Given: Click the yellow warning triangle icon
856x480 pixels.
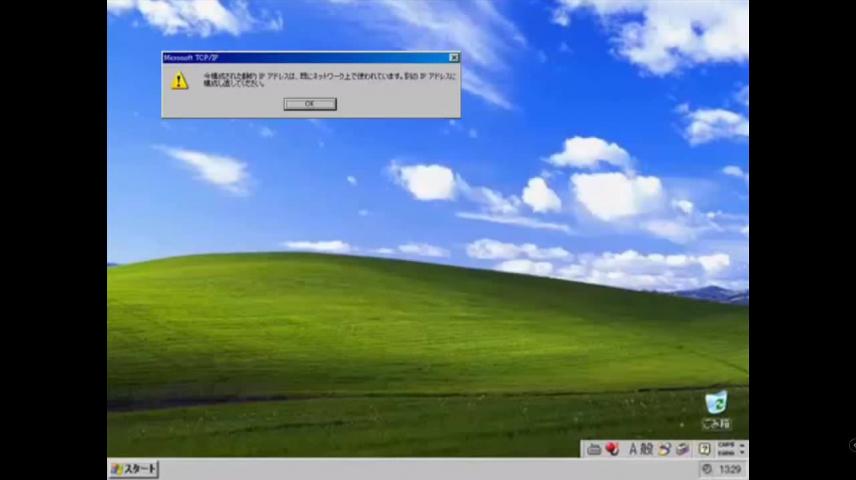Looking at the screenshot, I should 179,81.
